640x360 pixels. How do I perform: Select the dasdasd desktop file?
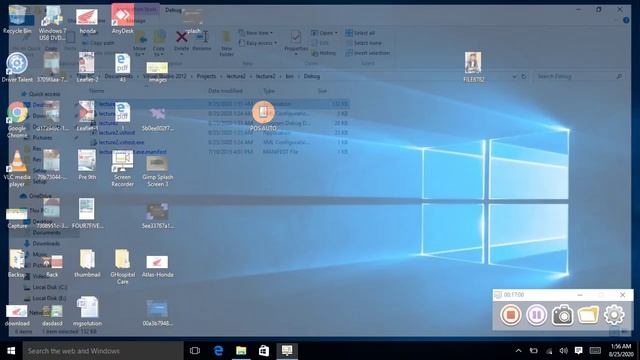click(x=52, y=315)
